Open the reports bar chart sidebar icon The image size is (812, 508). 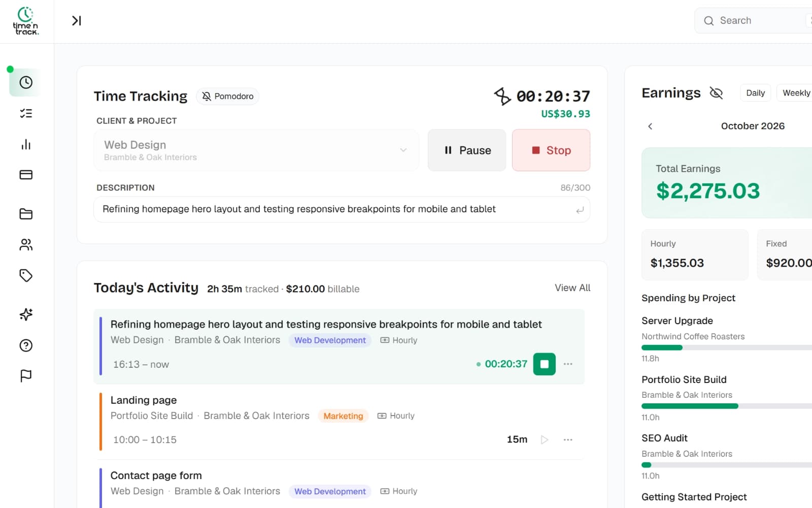tap(26, 144)
